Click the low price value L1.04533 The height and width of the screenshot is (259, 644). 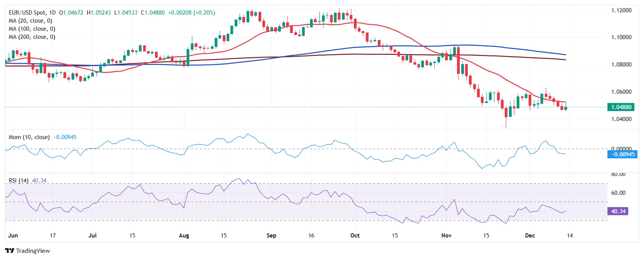click(126, 13)
